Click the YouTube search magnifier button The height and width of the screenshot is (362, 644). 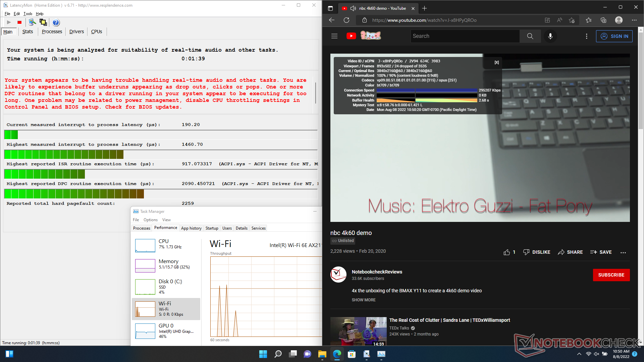tap(530, 36)
